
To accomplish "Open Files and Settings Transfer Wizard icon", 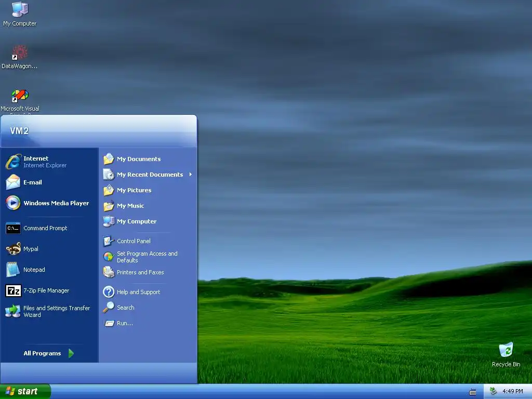I will pos(13,311).
